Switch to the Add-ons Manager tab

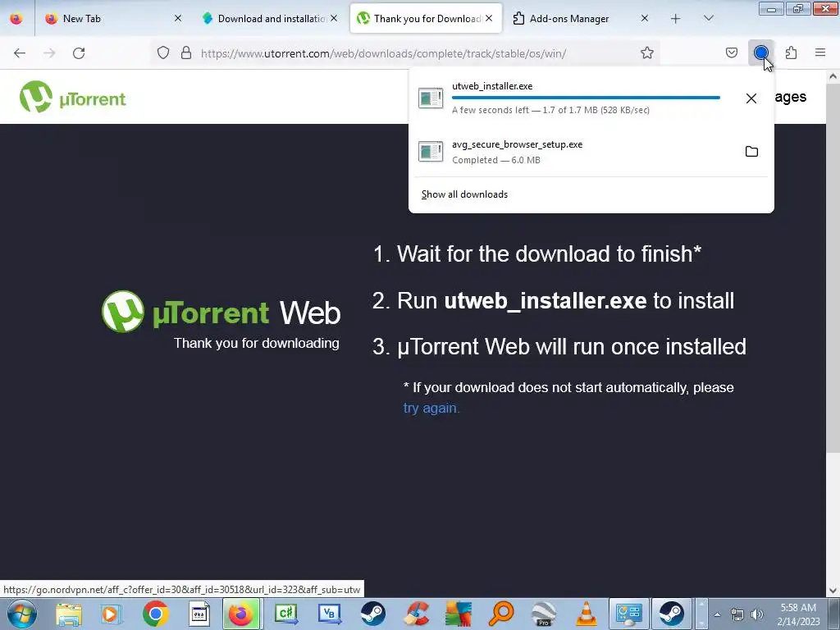580,18
